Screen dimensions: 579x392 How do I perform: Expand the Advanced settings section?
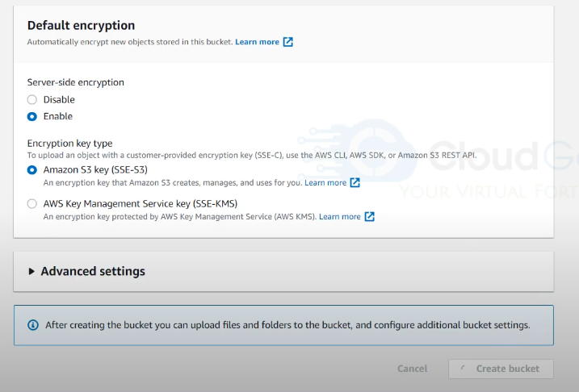tap(86, 271)
